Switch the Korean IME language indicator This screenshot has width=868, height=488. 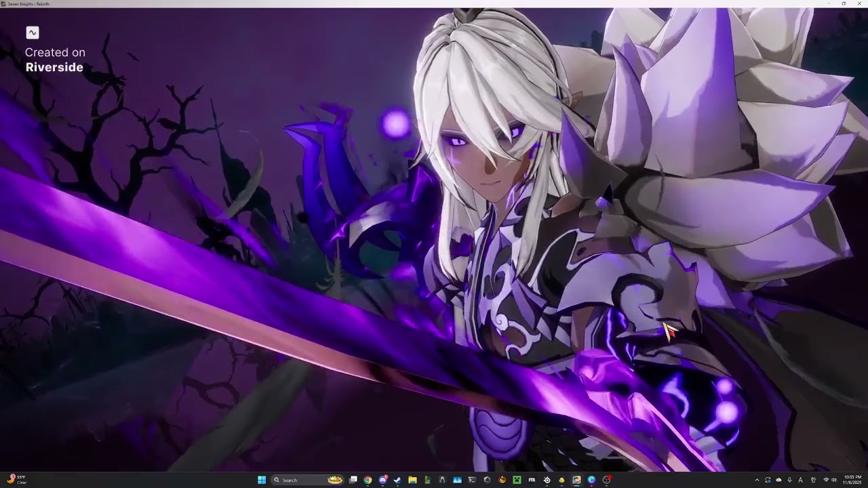tap(813, 480)
